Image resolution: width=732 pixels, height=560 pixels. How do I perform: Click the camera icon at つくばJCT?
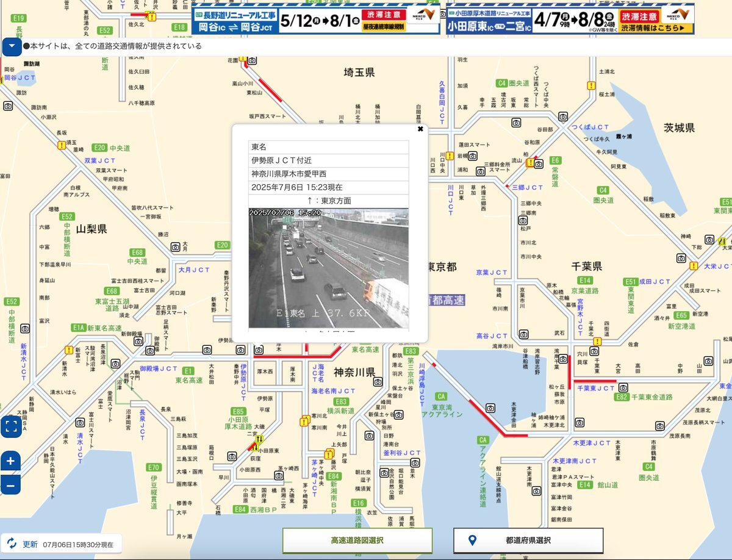pyautogui.click(x=564, y=116)
